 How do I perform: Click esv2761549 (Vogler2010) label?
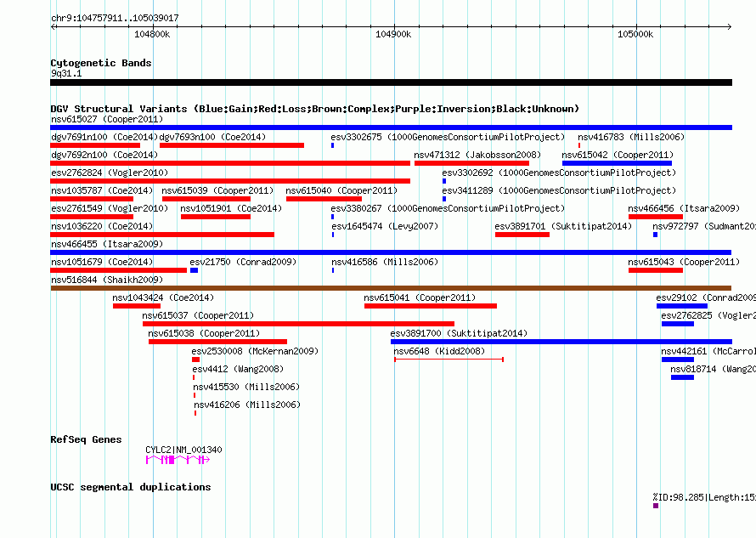click(x=110, y=208)
